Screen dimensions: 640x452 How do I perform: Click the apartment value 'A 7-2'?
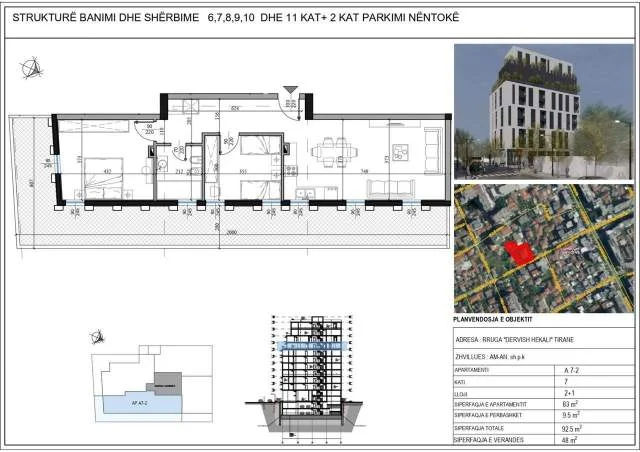coord(571,370)
